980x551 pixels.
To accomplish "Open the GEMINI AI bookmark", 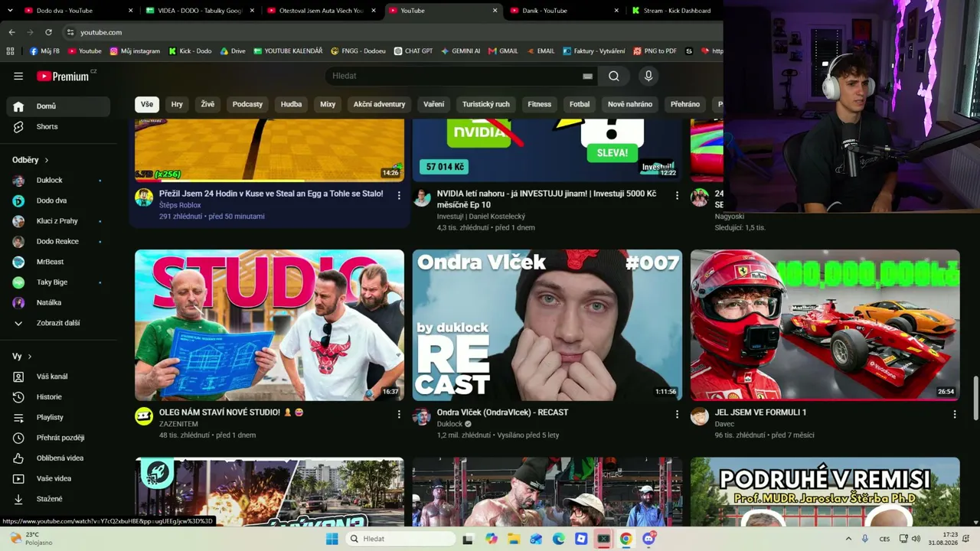I will tap(460, 51).
